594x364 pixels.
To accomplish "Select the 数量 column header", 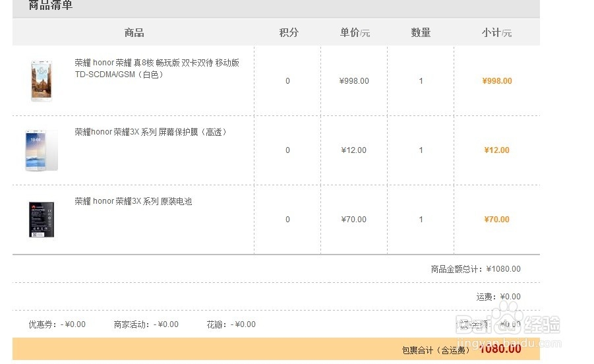I will [421, 33].
